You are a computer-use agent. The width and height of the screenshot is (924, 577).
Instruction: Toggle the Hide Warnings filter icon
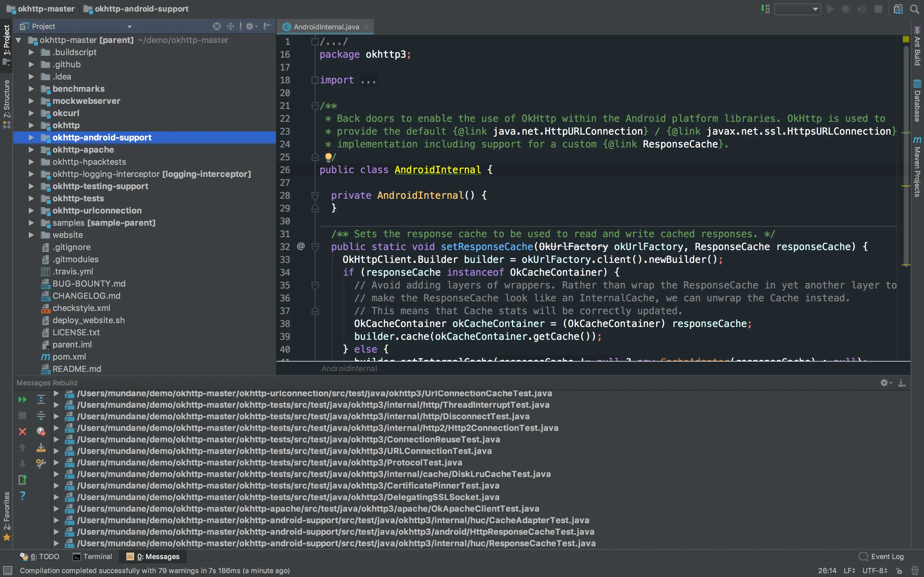pyautogui.click(x=41, y=431)
